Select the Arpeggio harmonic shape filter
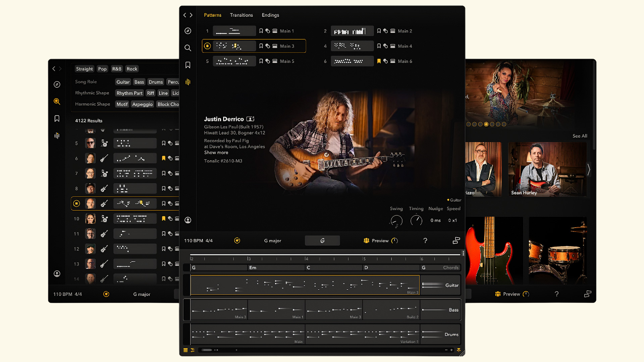This screenshot has height=362, width=644. [x=142, y=104]
